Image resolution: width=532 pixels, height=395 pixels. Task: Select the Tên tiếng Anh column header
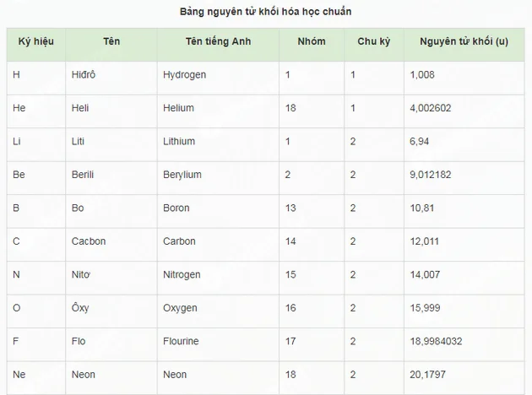tap(218, 41)
